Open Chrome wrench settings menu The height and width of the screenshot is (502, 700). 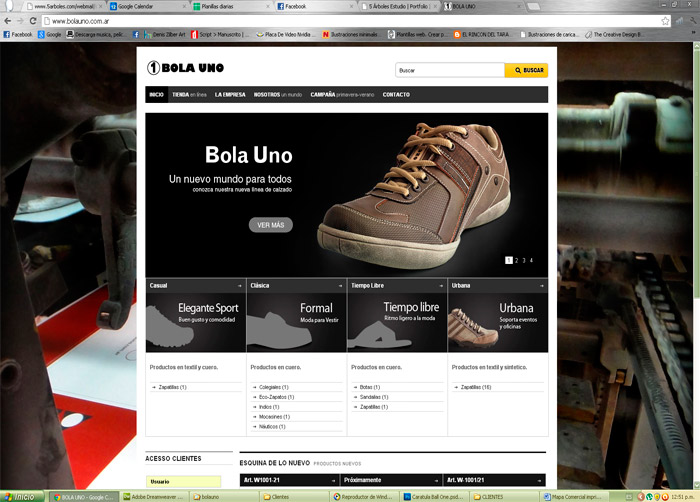point(693,21)
